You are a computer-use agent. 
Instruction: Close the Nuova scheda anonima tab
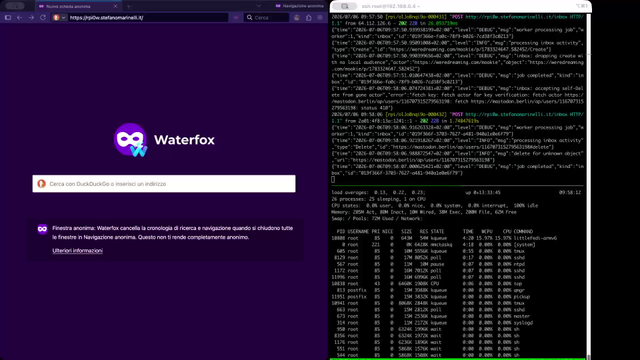pyautogui.click(x=116, y=6)
